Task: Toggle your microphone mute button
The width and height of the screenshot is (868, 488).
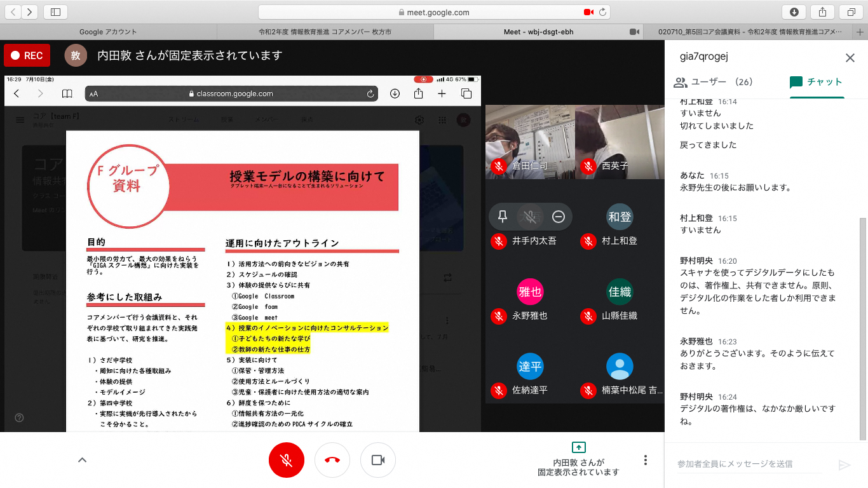Action: 287,459
